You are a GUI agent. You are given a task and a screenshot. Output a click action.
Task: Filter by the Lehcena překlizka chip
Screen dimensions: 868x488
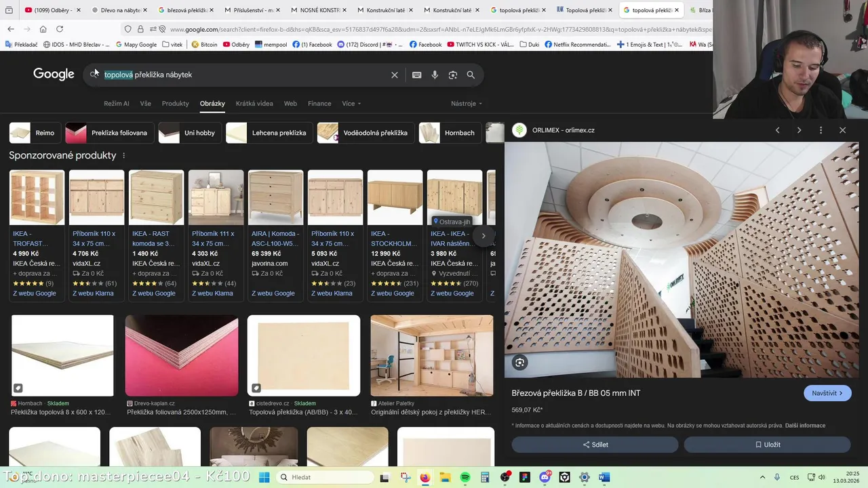270,133
